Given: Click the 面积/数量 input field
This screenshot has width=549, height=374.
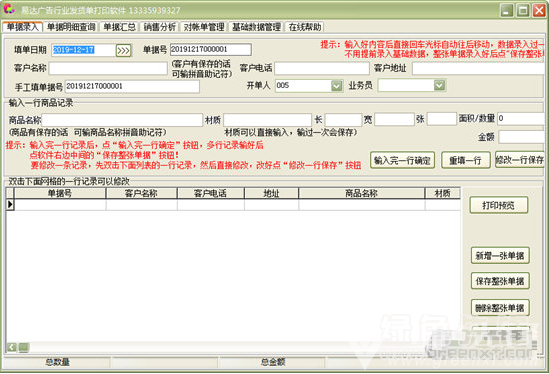Looking at the screenshot, I should pos(521,118).
